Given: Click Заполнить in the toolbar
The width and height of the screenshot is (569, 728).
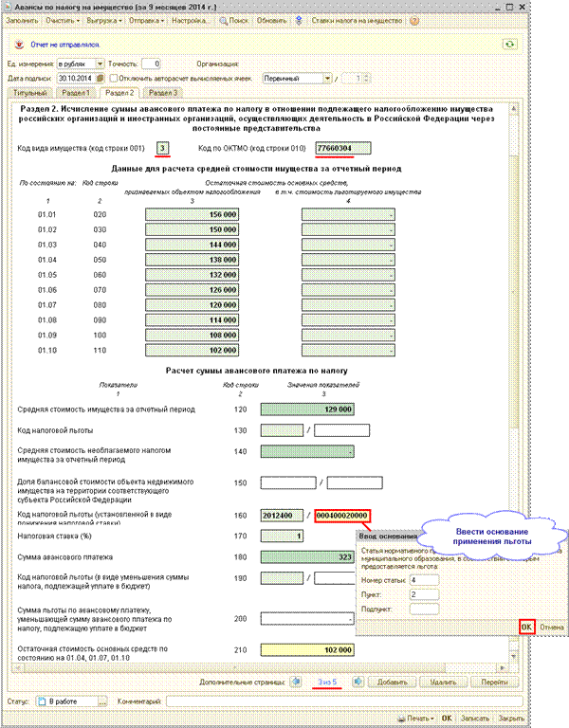Looking at the screenshot, I should coord(22,21).
